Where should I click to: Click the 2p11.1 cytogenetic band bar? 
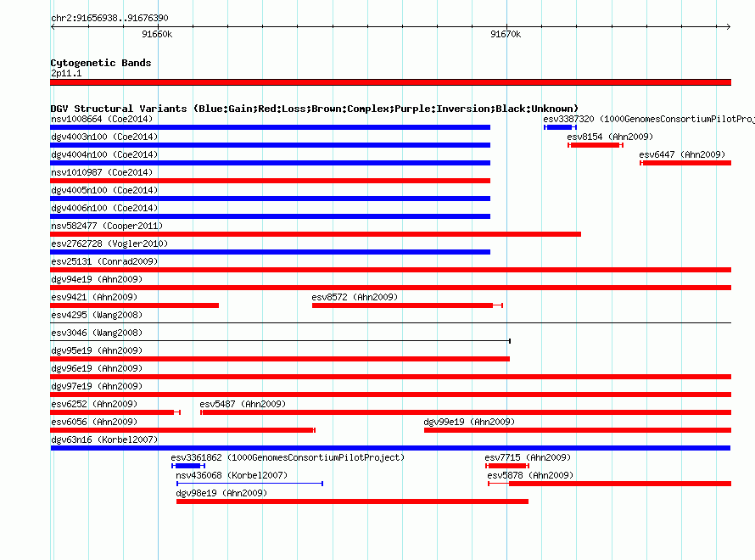390,82
